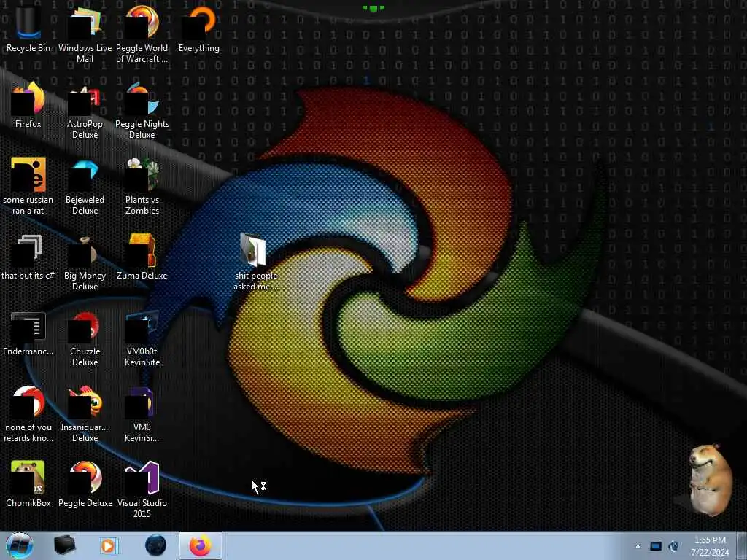Click the VM0 KevinSi... Visual Studio file icon

[x=142, y=414]
